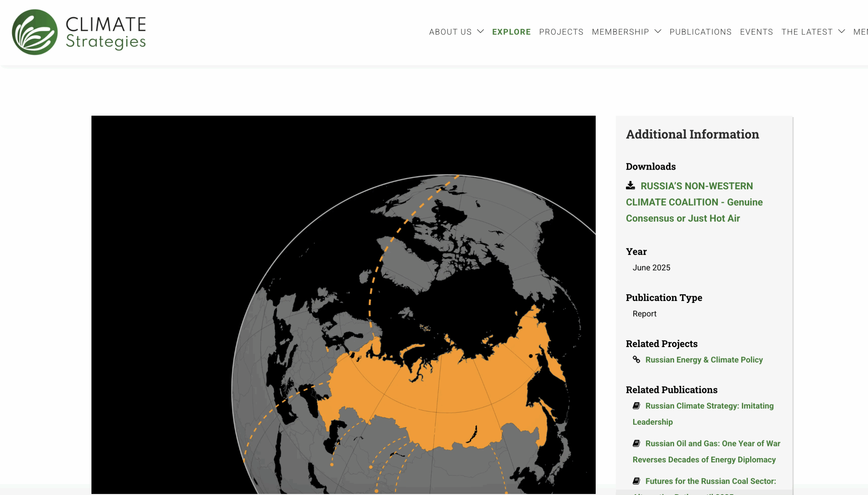Open Russian Climate Strategy: Imitating Leadership
The width and height of the screenshot is (868, 495).
pos(703,414)
